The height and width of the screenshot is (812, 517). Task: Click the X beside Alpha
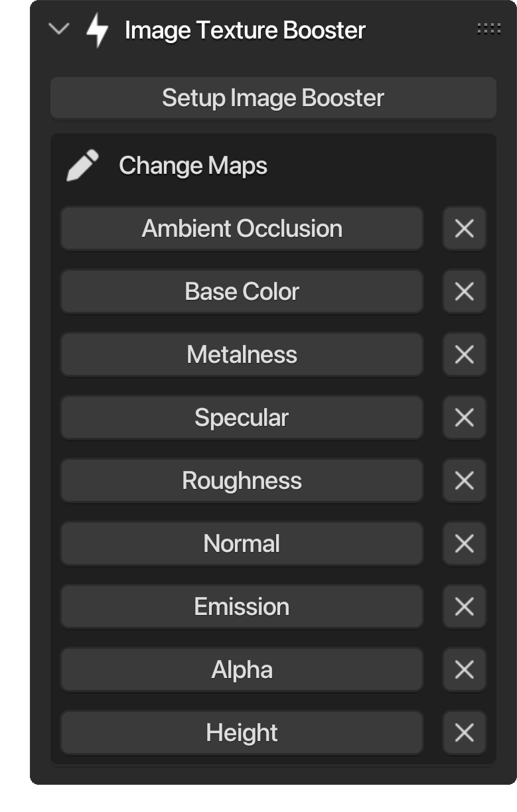tap(465, 669)
